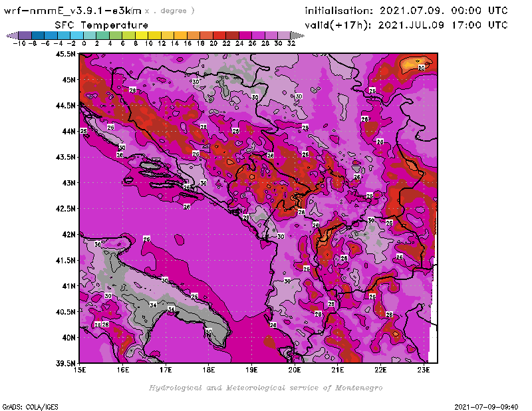Select dark red swatch between 22 and 24
The image size is (532, 411).
tap(232, 35)
